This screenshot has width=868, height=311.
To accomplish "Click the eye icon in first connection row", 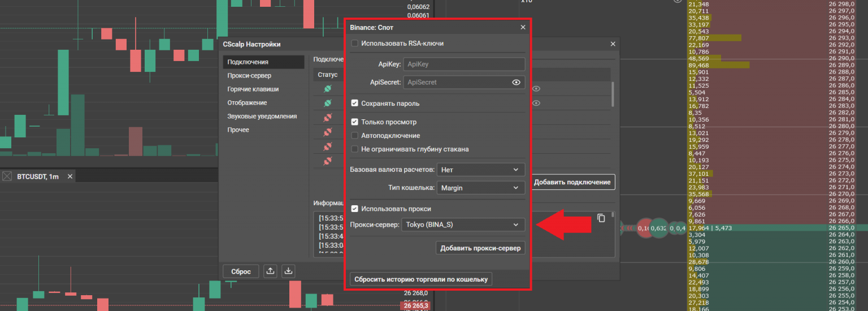I will click(536, 89).
